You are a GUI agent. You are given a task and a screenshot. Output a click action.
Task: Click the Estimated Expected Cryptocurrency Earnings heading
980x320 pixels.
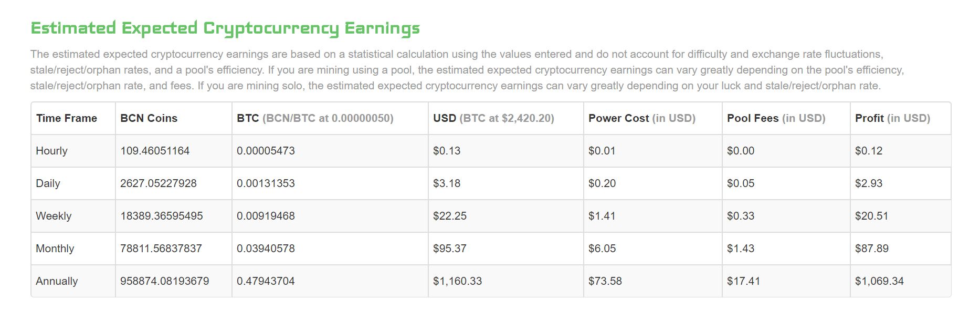(x=225, y=28)
